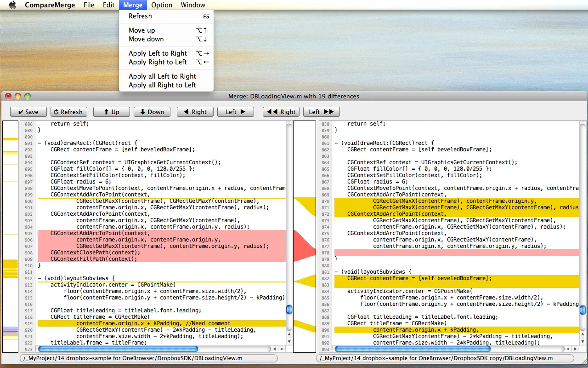Click the Refresh toolbar icon
The image size is (588, 368).
click(69, 111)
